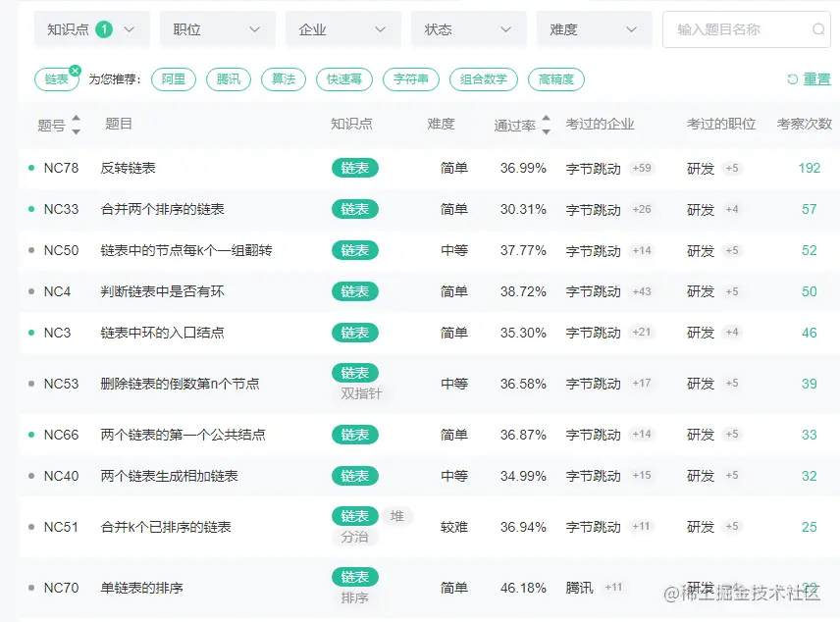
Task: Click the pass rate 38.72%
Action: click(x=523, y=292)
